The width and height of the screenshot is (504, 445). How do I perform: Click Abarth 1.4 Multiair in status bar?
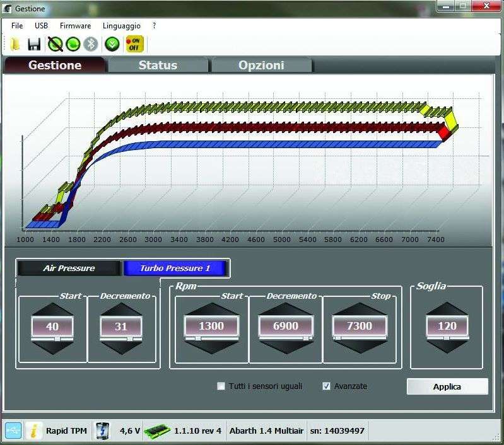coord(266,431)
